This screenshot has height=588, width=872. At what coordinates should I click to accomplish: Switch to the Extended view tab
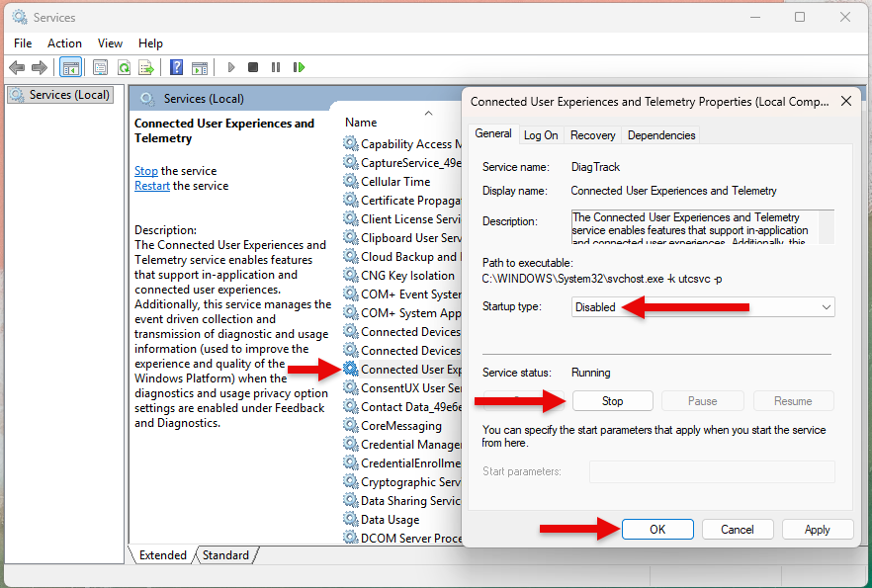point(163,555)
